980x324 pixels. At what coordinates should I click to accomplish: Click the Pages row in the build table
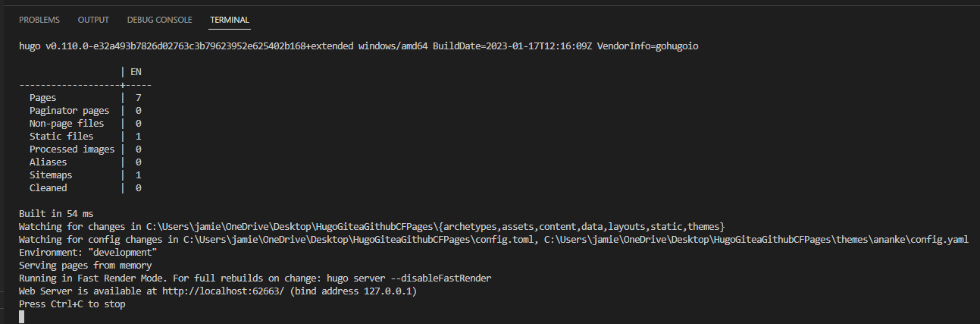(42, 98)
